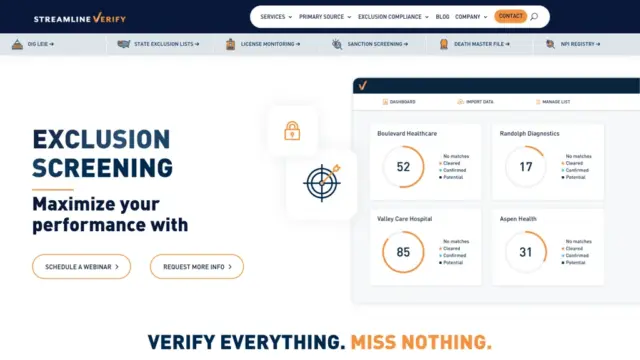Open the OIG LEIE link
Viewport: 640px width, 360px height.
[x=40, y=44]
